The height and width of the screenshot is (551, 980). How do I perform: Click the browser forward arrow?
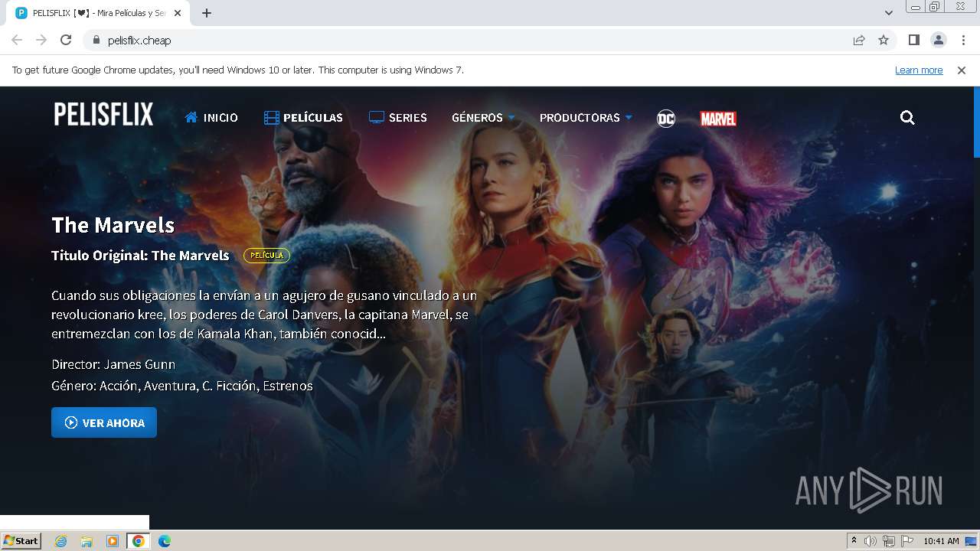coord(41,40)
